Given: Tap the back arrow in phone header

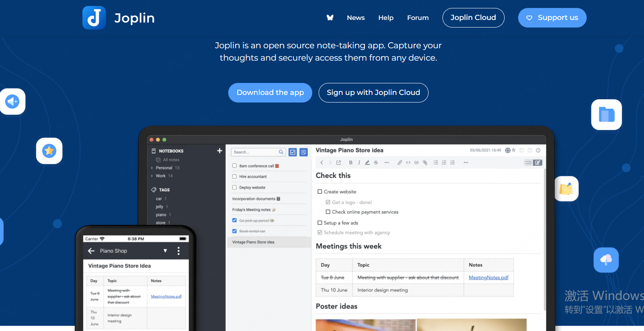Looking at the screenshot, I should [91, 251].
